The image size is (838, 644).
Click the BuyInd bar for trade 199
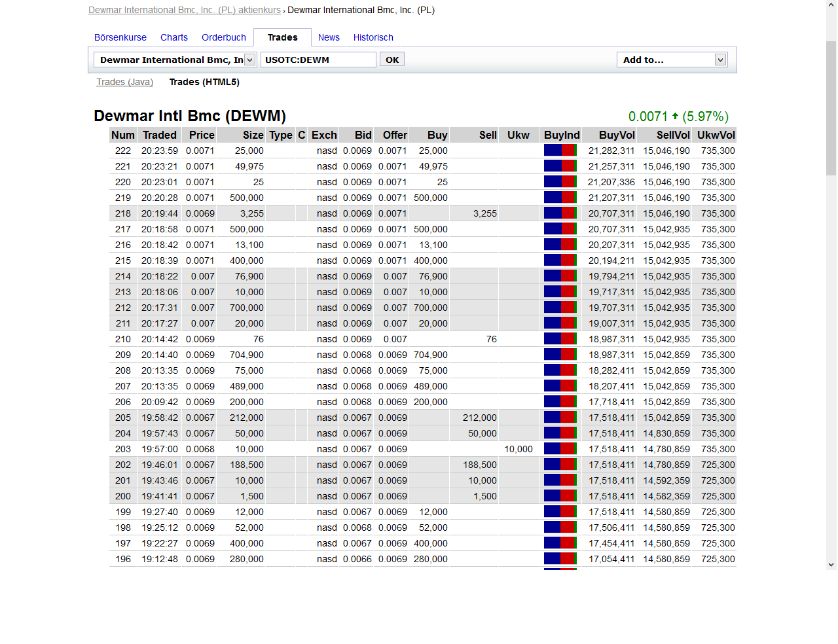560,511
